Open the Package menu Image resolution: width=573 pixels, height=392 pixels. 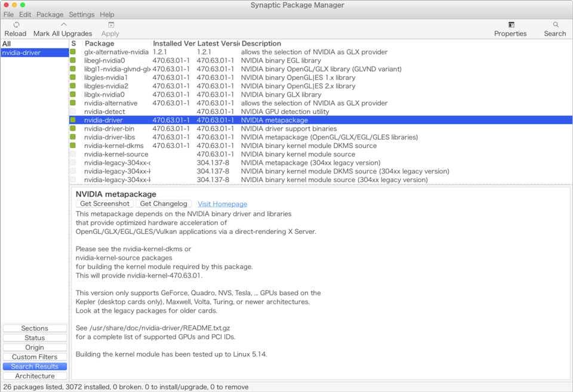(50, 14)
